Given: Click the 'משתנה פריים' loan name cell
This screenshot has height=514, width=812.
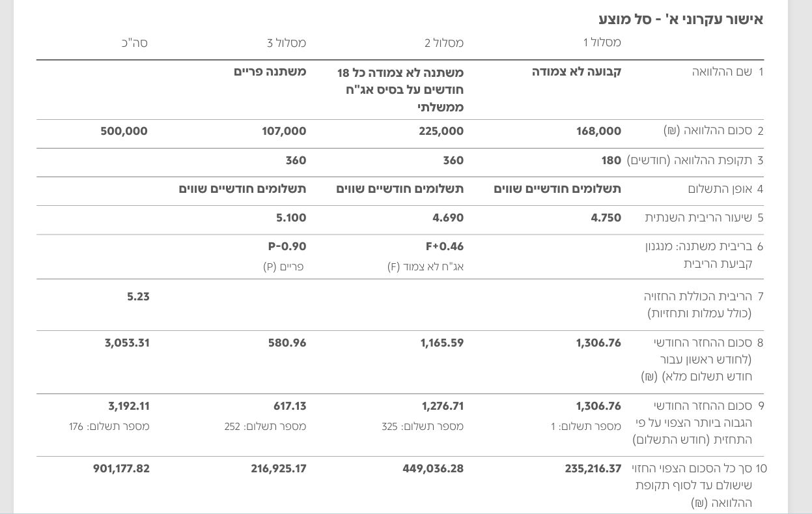Looking at the screenshot, I should pyautogui.click(x=270, y=72).
